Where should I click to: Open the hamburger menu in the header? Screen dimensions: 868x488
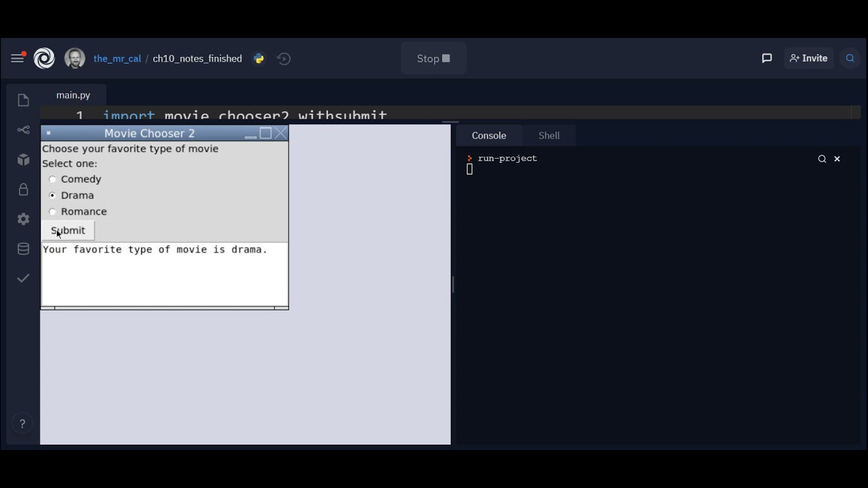tap(18, 58)
